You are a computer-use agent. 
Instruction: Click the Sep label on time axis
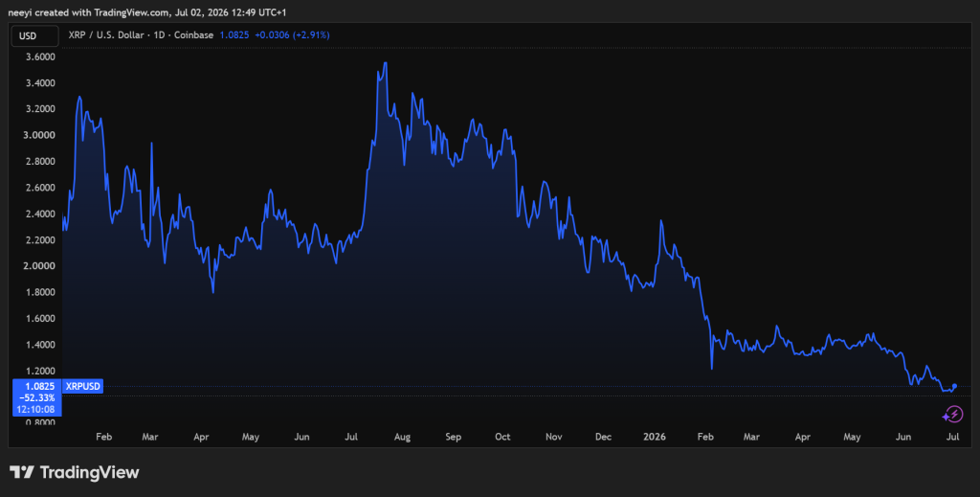pos(453,437)
